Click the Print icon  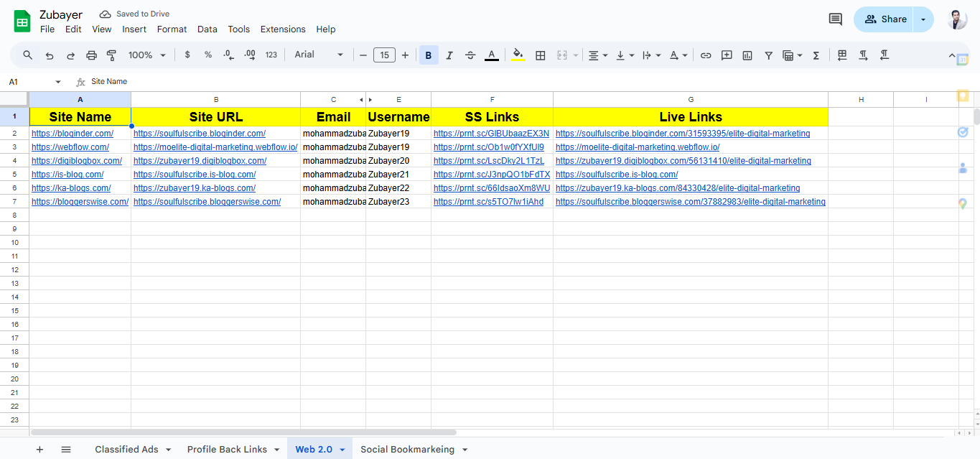point(91,55)
